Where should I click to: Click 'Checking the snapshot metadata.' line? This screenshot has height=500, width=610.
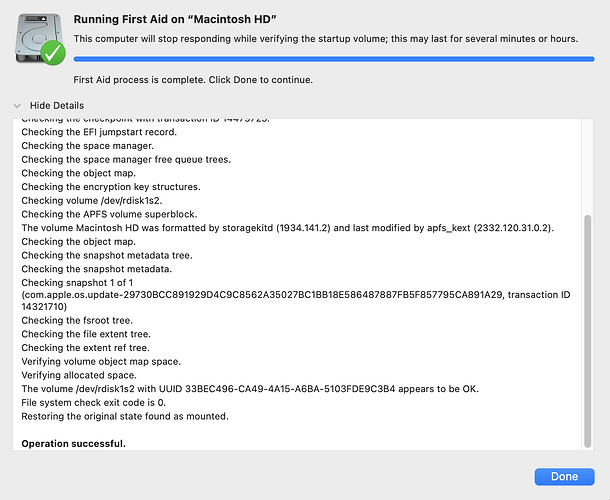(96, 269)
